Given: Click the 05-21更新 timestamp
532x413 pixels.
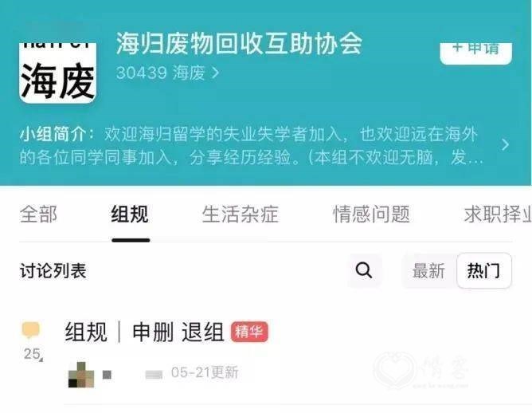Looking at the screenshot, I should point(205,372).
